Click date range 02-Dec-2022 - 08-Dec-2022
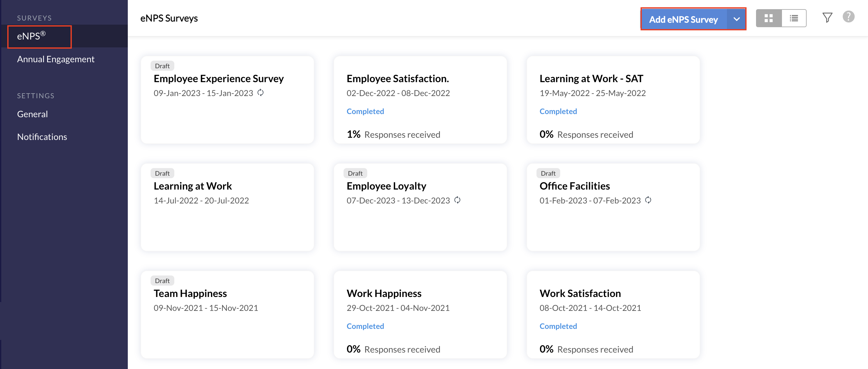868x369 pixels. [x=398, y=93]
